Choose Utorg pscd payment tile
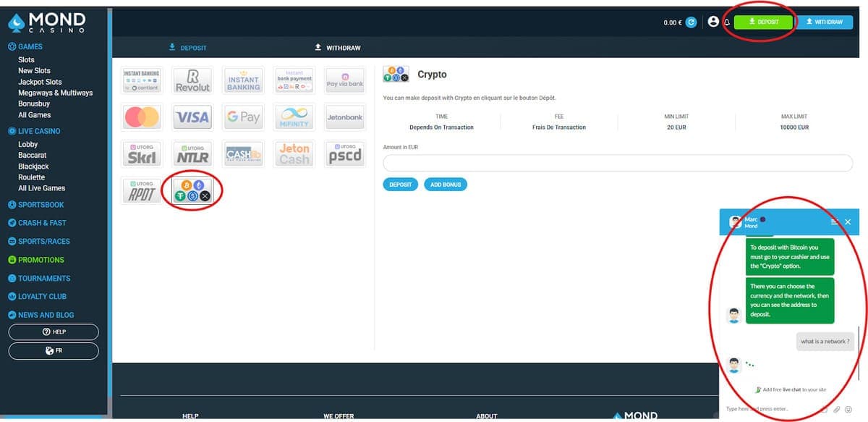The image size is (868, 422). click(x=345, y=153)
